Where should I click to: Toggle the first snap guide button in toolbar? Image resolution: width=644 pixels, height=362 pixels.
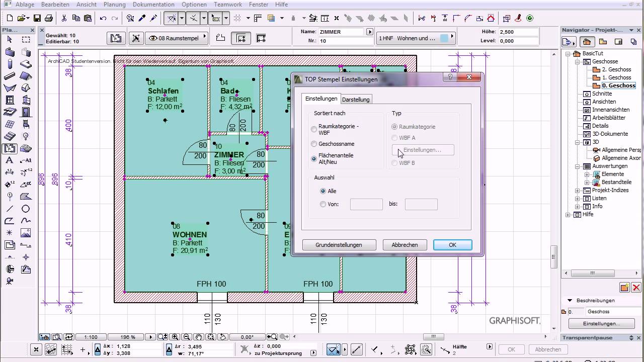tap(172, 18)
